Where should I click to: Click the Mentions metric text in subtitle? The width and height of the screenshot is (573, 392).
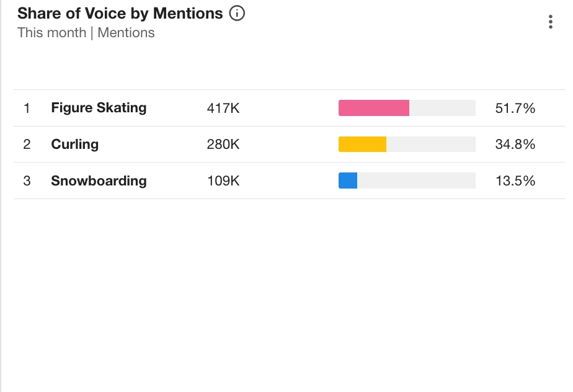point(126,33)
